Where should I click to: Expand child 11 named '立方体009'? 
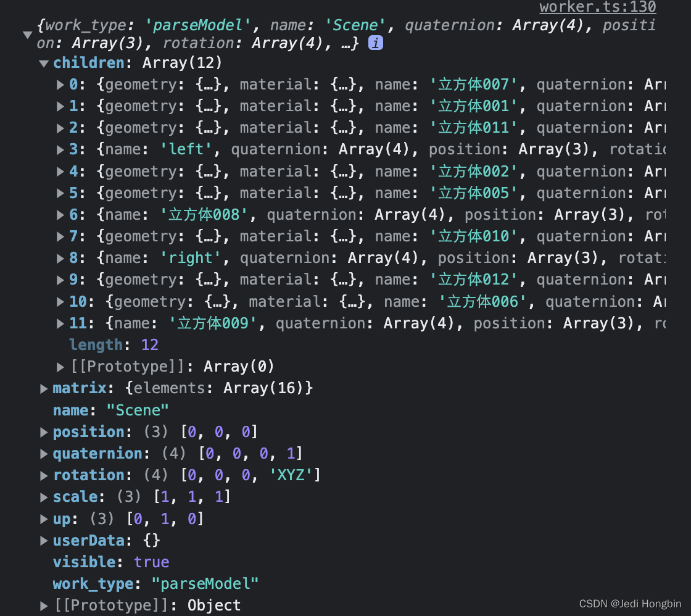click(x=59, y=323)
